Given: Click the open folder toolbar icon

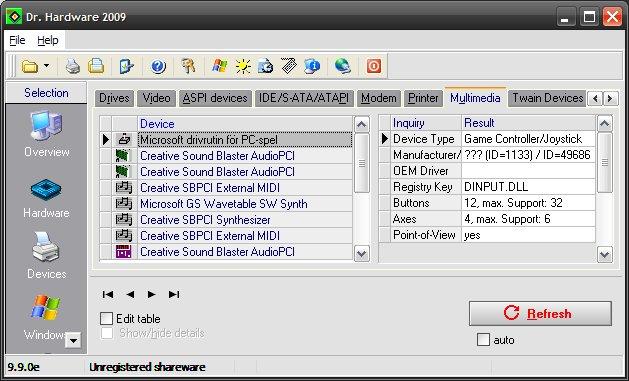Looking at the screenshot, I should click(x=30, y=66).
